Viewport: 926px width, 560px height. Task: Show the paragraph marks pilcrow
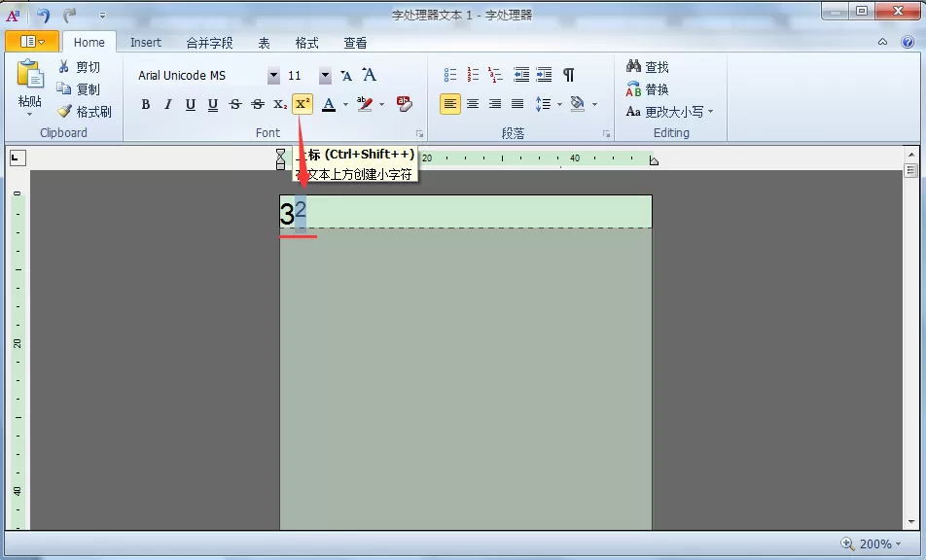(568, 75)
